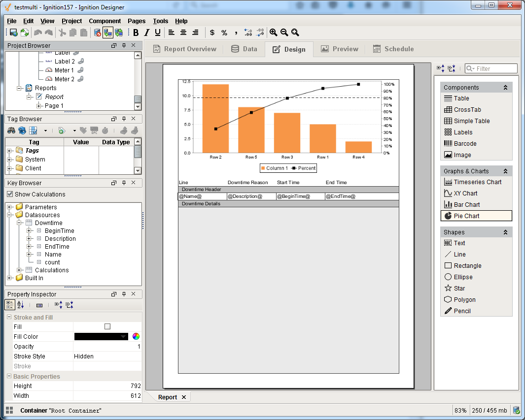Toggle the Show Calculations checkbox
Image resolution: width=525 pixels, height=420 pixels.
pyautogui.click(x=10, y=194)
